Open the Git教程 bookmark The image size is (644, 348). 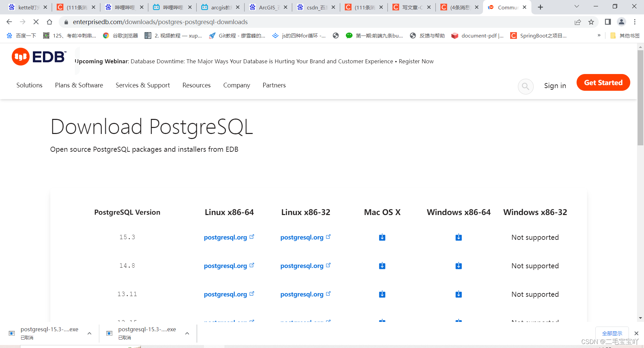click(x=237, y=36)
